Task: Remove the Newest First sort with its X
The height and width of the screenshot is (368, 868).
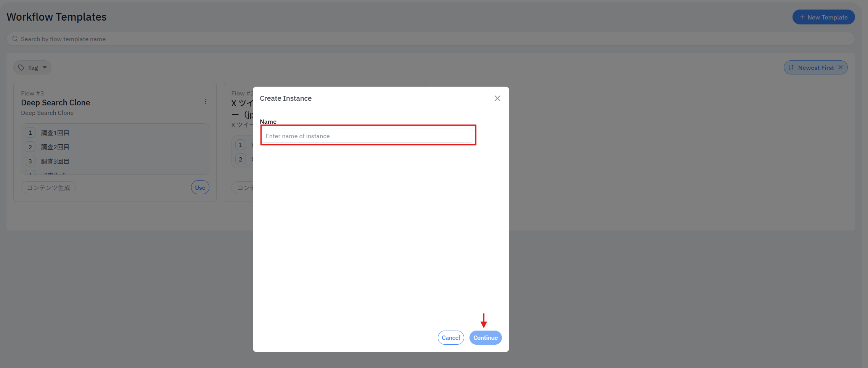Action: (x=841, y=68)
